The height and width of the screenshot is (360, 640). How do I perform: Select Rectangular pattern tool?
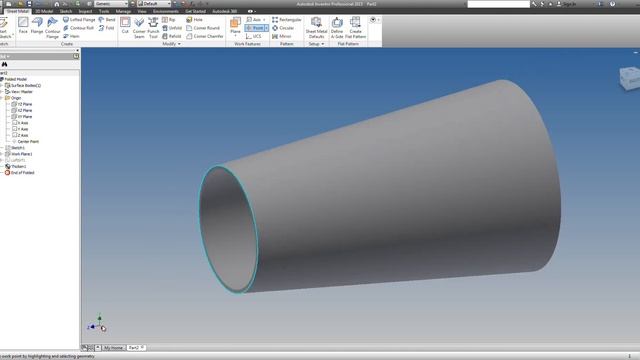(x=287, y=20)
